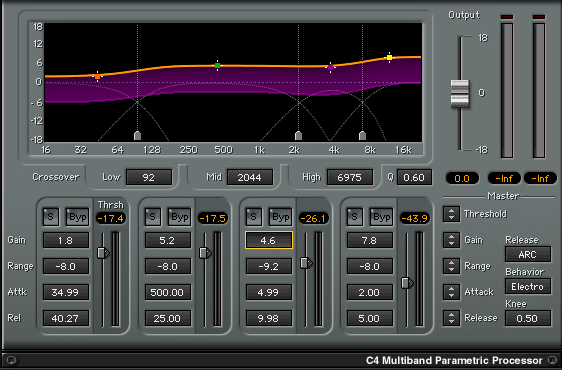Solo band 4 next to -43.9 threshold
The height and width of the screenshot is (370, 562).
pyautogui.click(x=355, y=217)
